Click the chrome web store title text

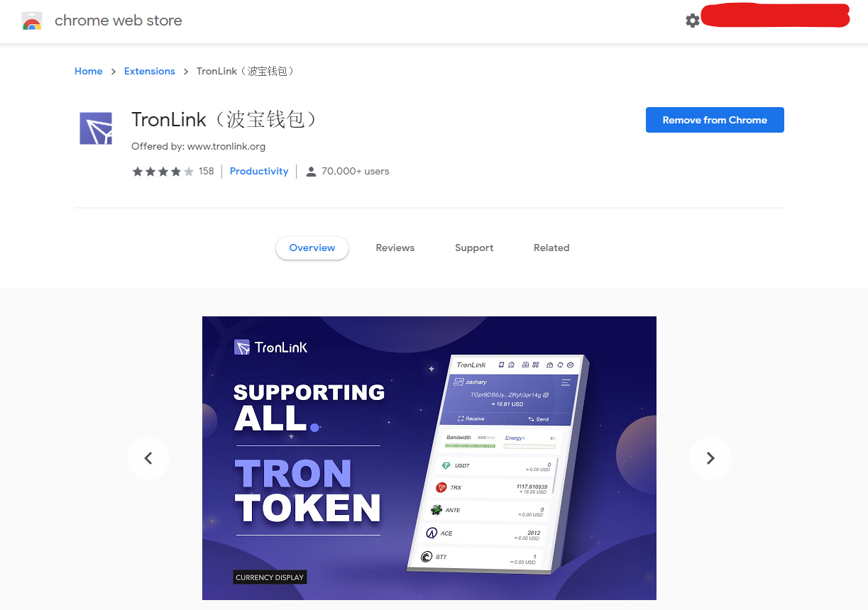click(x=119, y=21)
